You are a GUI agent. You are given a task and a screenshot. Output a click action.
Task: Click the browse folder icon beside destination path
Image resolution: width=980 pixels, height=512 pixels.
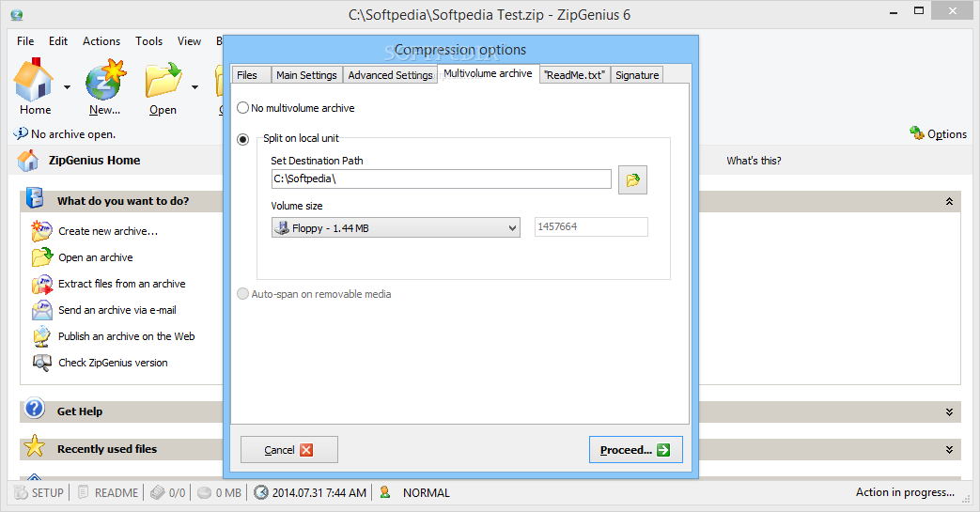632,180
